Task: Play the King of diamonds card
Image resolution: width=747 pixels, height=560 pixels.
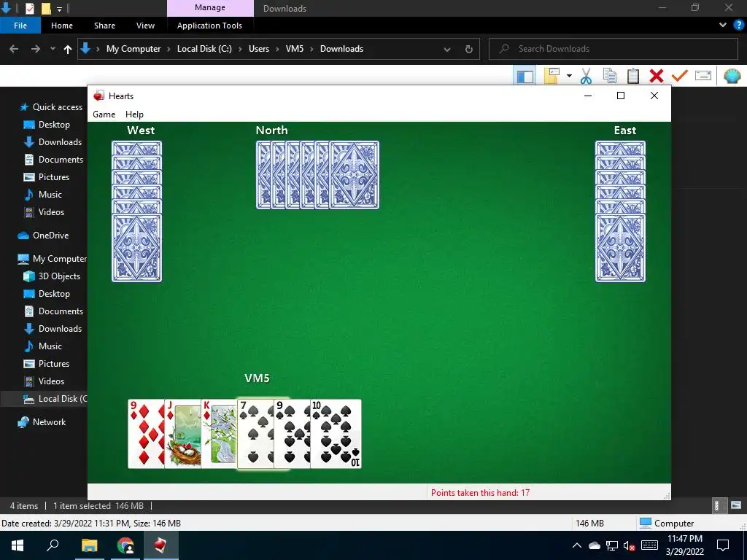Action: coord(219,434)
